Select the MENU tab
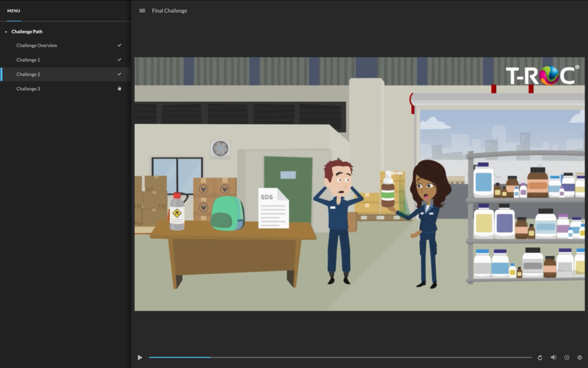The width and height of the screenshot is (588, 368). tap(14, 11)
